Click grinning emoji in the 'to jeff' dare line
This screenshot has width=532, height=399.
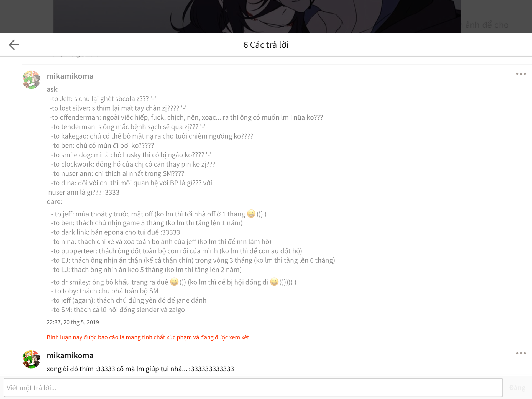click(251, 214)
